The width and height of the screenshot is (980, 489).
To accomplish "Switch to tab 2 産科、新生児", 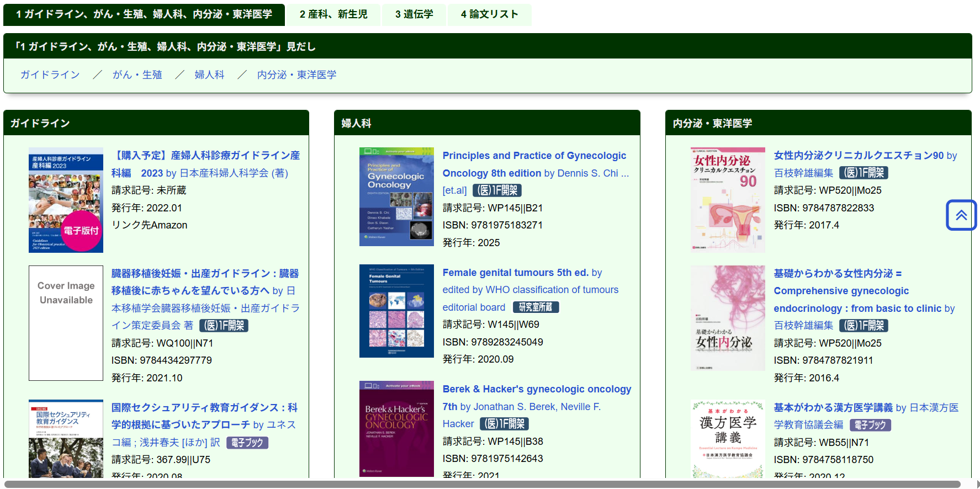I will click(x=333, y=14).
